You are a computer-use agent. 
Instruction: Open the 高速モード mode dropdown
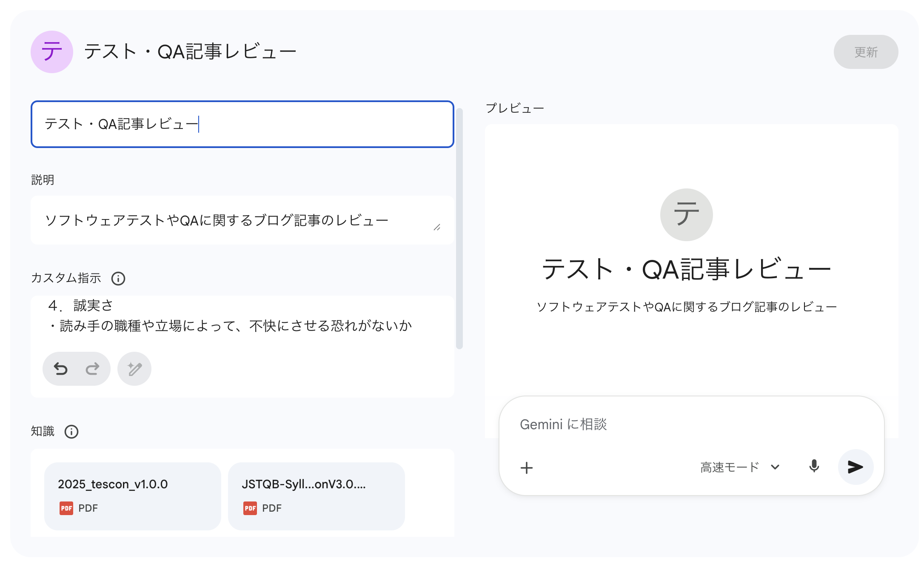tap(730, 467)
